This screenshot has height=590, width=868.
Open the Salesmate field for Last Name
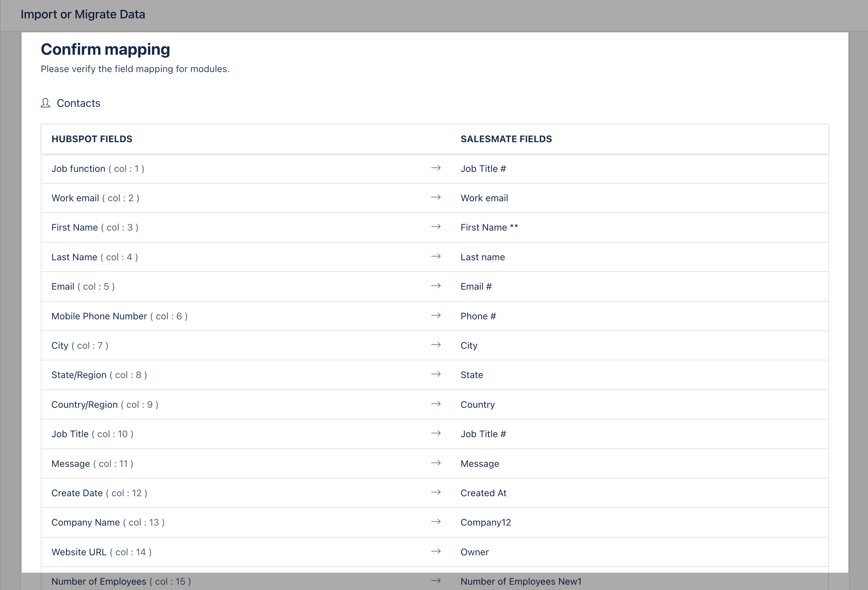click(483, 257)
